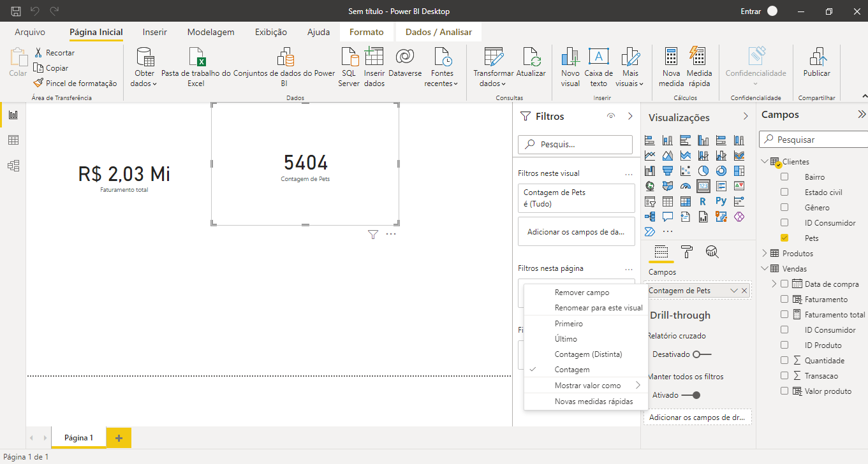This screenshot has height=464, width=868.
Task: Check the Transacao field
Action: 784,375
